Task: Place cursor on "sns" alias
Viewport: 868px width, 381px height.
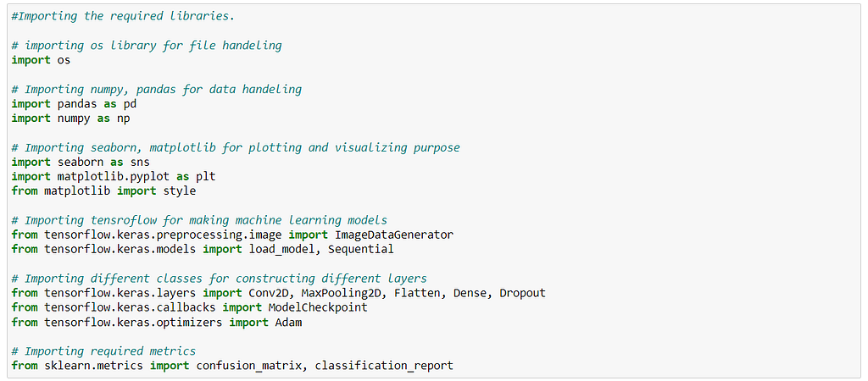Action: coord(140,163)
